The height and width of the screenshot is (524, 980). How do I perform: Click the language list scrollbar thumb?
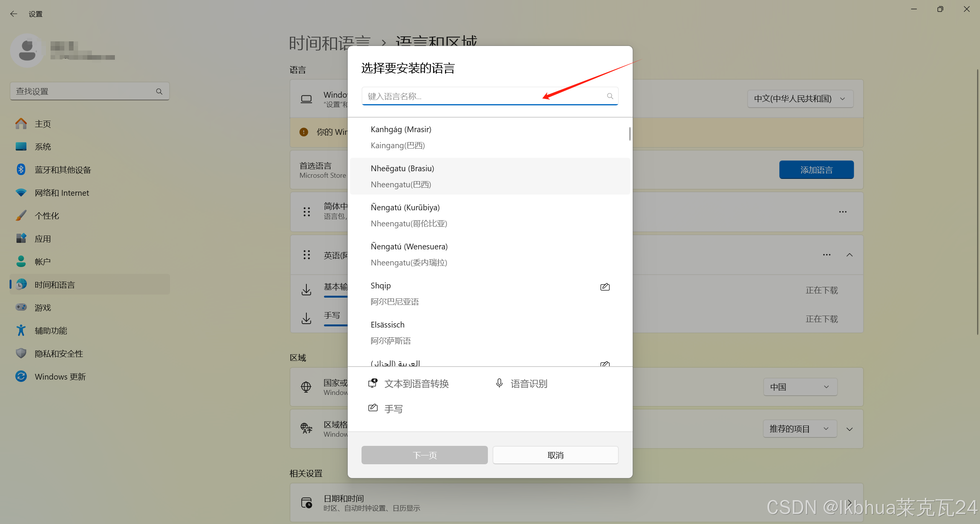[x=630, y=134]
